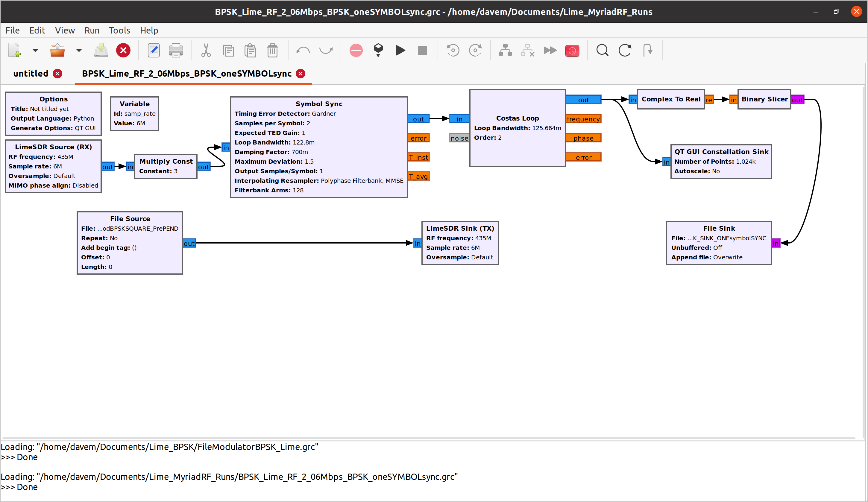Open the Run menu
Viewport: 868px width, 502px height.
coord(92,30)
